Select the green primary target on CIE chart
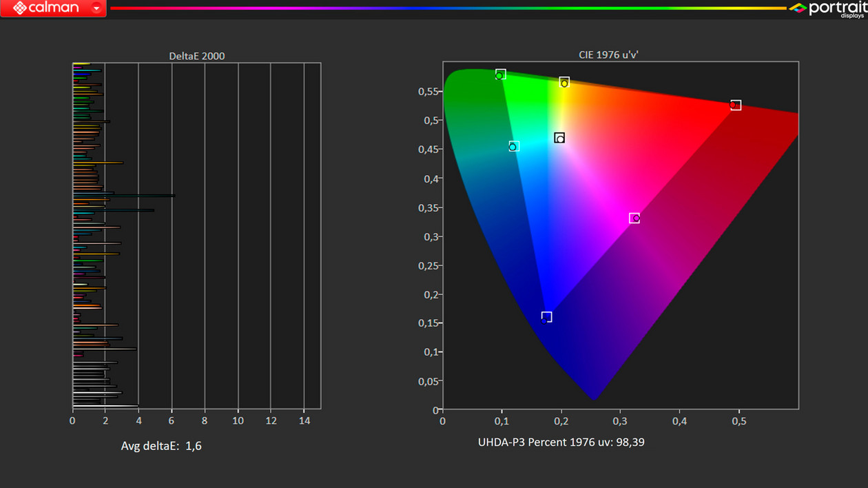This screenshot has height=488, width=868. click(x=500, y=74)
